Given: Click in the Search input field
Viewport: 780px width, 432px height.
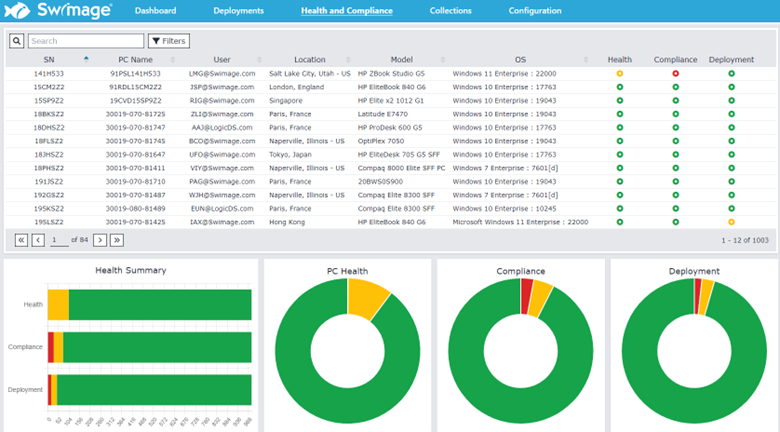Looking at the screenshot, I should pos(85,41).
